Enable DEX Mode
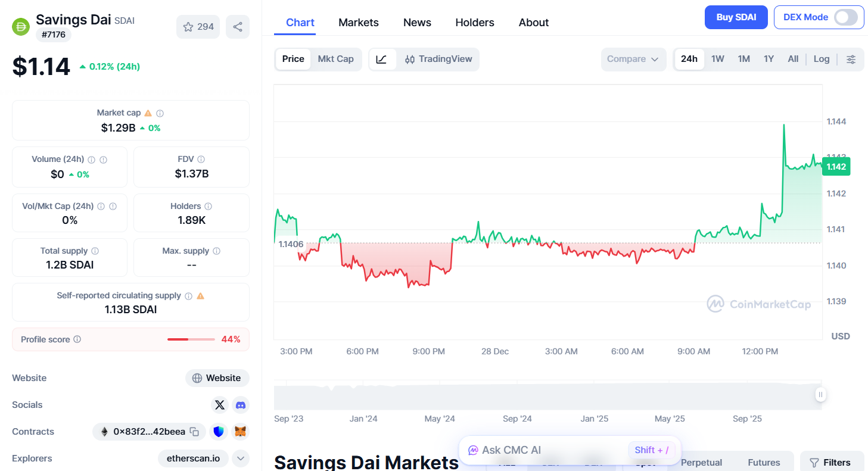The width and height of the screenshot is (868, 471). (x=847, y=17)
